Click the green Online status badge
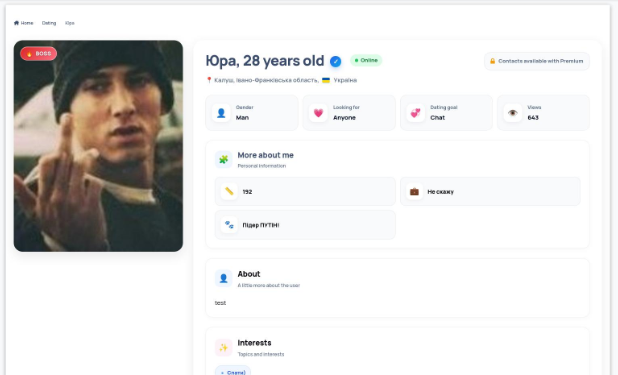 [x=366, y=60]
